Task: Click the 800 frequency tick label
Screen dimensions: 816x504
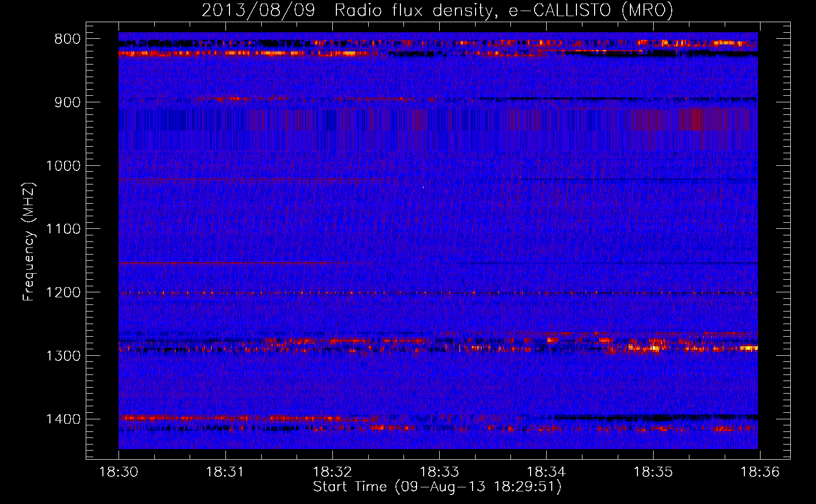Action: tap(68, 39)
